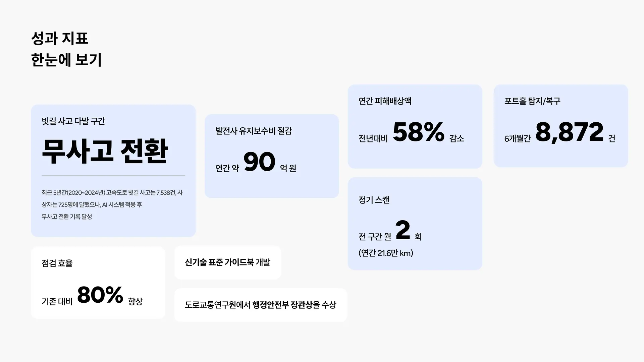Click the slide title "성과 지표 한눈에 보기"
The width and height of the screenshot is (644, 362).
pos(66,49)
